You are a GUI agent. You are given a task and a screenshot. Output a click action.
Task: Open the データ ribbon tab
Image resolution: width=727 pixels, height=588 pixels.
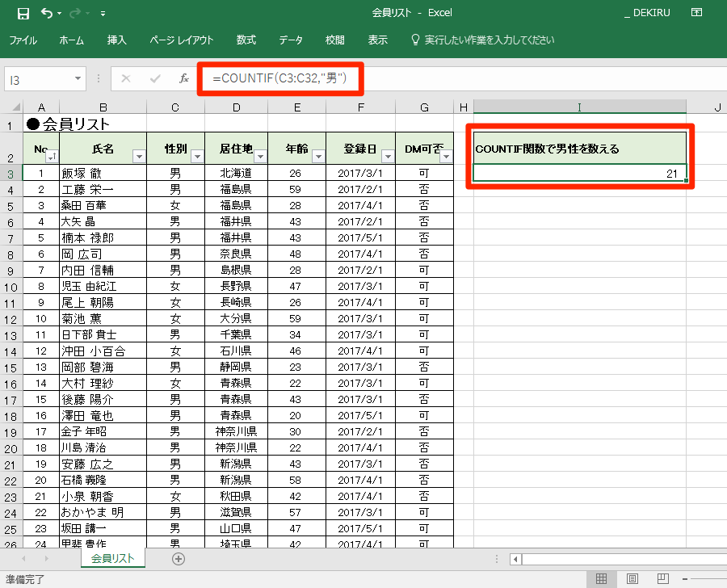point(291,40)
